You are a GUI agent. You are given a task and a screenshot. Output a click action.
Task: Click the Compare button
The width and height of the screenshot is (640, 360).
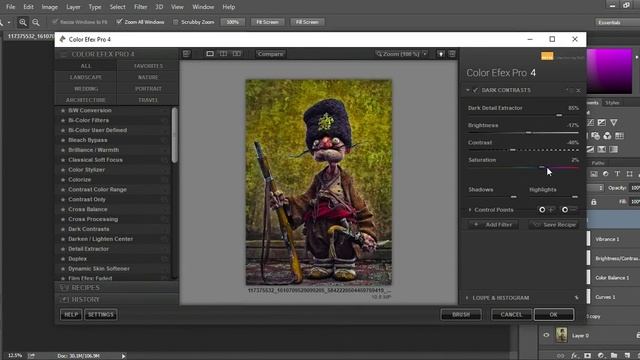point(270,54)
